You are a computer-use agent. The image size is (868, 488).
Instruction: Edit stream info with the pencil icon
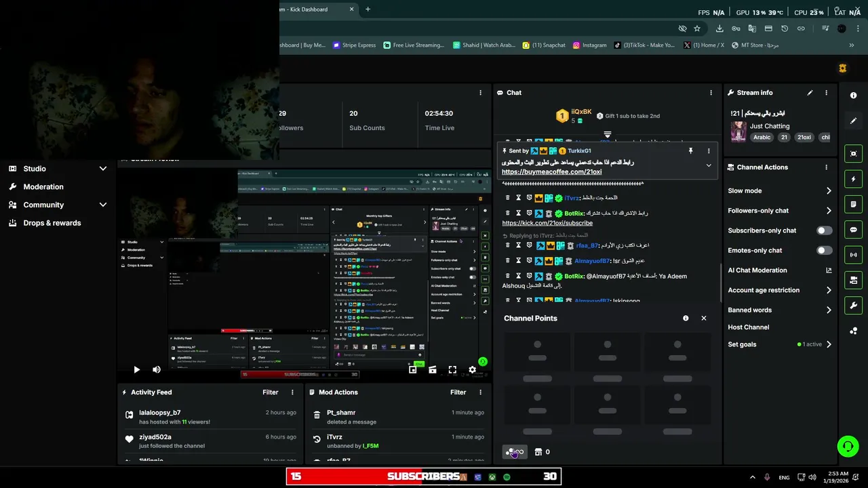[810, 93]
